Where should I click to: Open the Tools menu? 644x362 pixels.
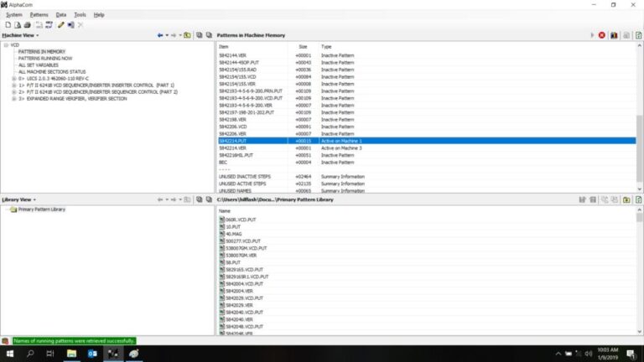[x=80, y=15]
